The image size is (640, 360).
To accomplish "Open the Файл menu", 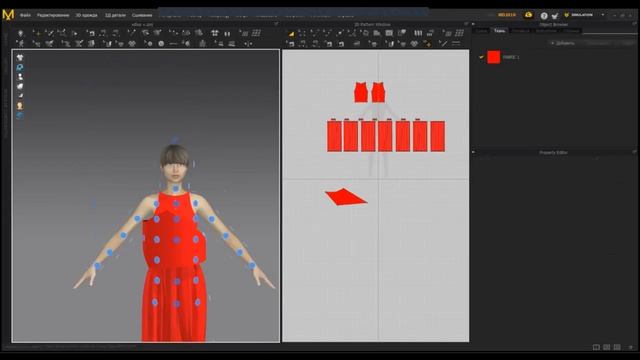I will click(x=25, y=15).
